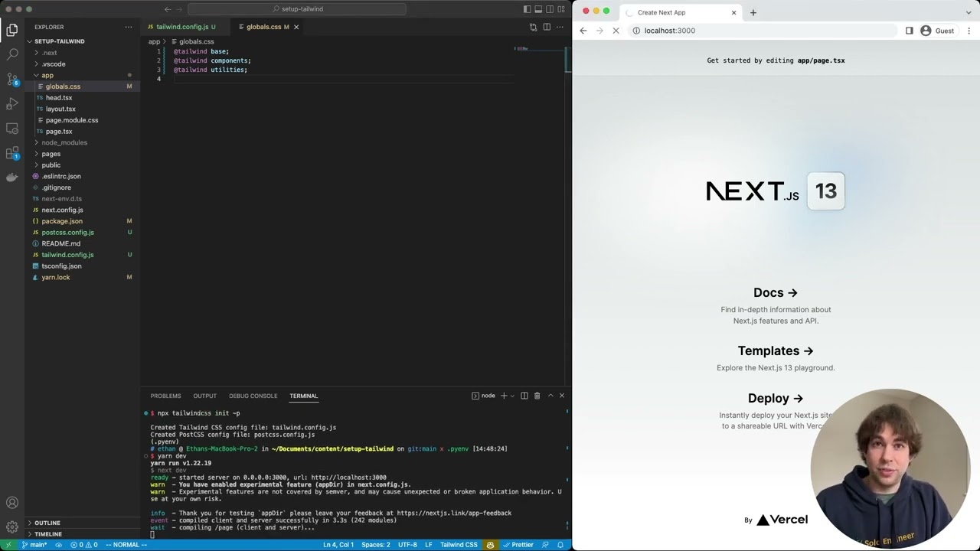The height and width of the screenshot is (551, 980).
Task: Open the Guest profile menu in browser
Action: coord(937,31)
